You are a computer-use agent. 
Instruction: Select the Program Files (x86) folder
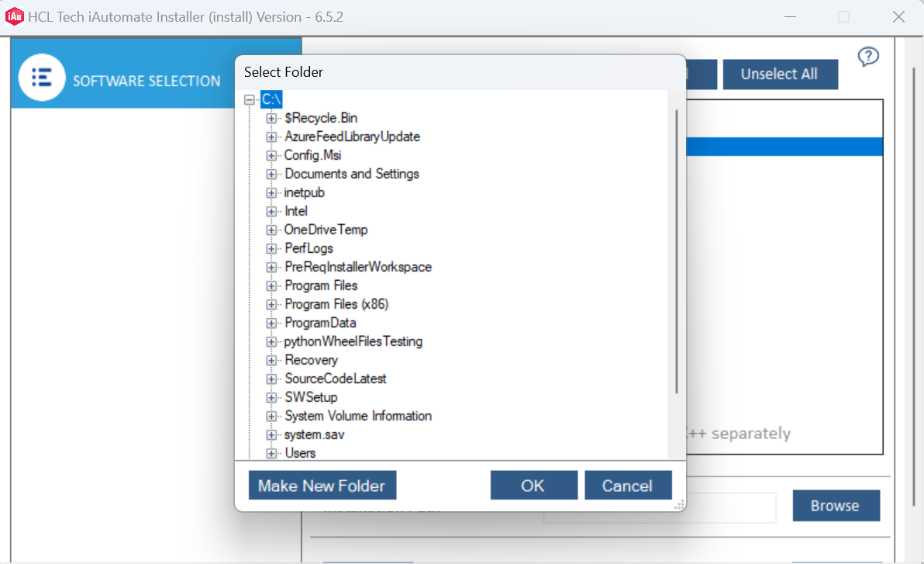pyautogui.click(x=336, y=304)
